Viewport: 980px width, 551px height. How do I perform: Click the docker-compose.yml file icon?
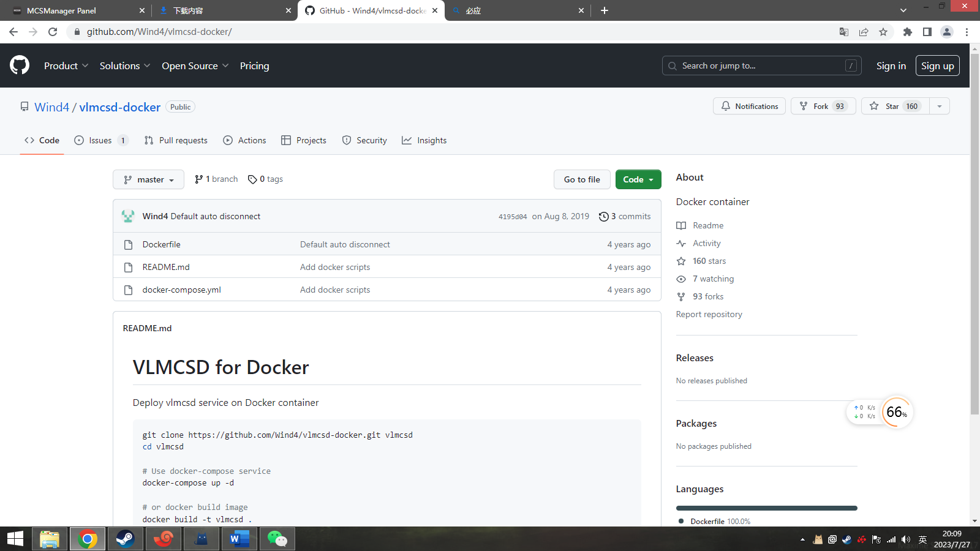click(x=129, y=290)
